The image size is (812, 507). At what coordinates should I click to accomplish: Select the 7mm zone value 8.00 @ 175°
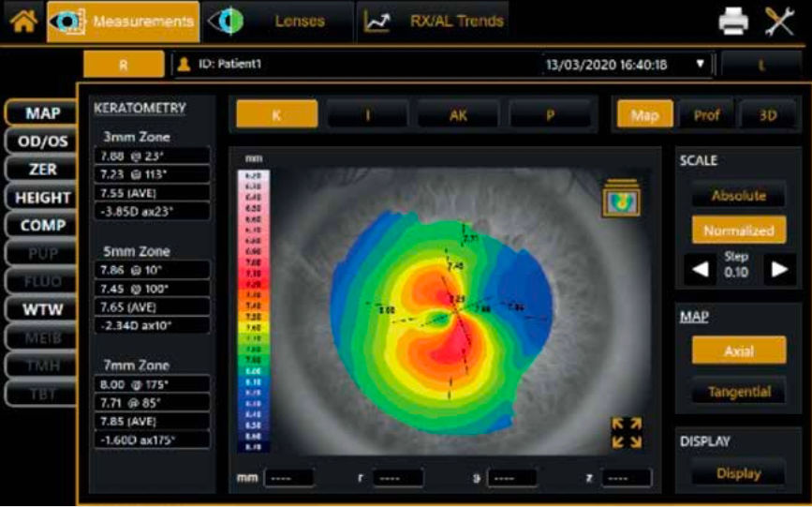[153, 384]
